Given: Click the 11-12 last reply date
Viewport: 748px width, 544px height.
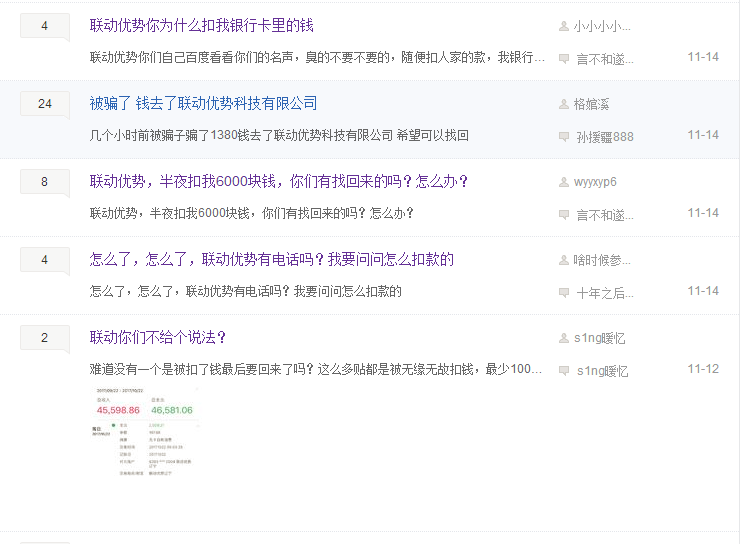Looking at the screenshot, I should coord(703,369).
